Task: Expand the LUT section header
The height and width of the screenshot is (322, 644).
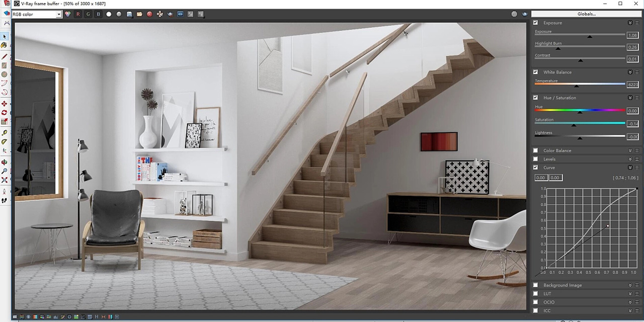Action: (629, 293)
